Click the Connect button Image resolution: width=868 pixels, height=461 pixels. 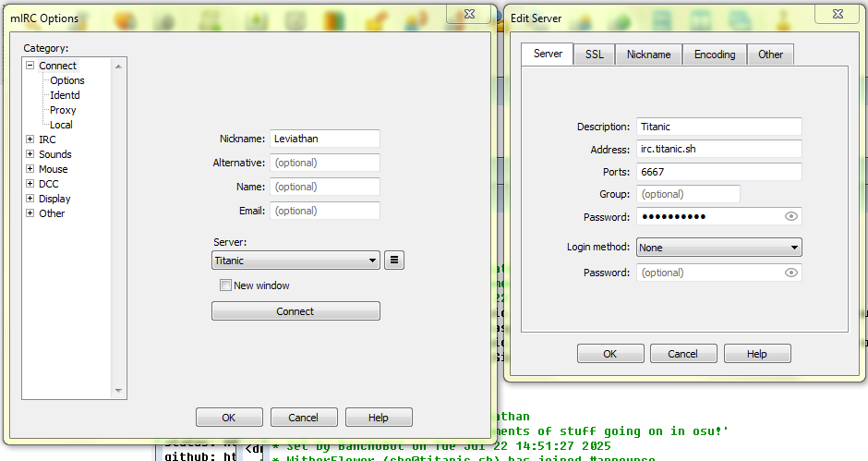coord(295,310)
